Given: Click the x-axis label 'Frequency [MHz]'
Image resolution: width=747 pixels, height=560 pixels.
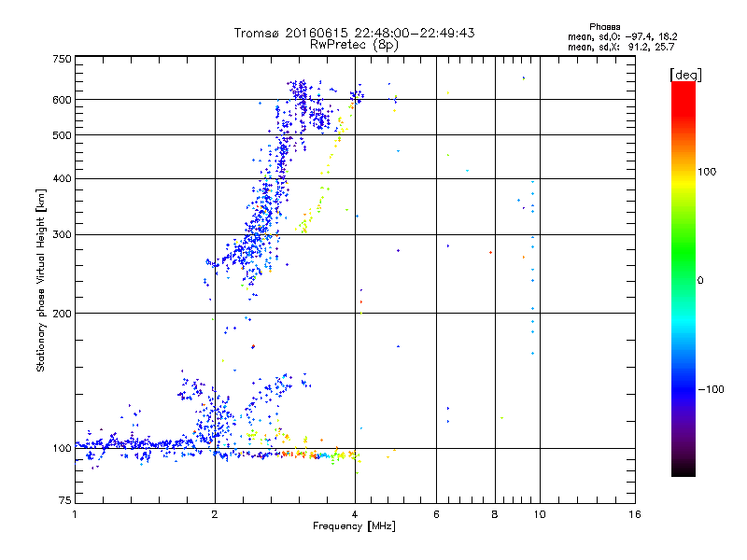Looking at the screenshot, I should (354, 526).
